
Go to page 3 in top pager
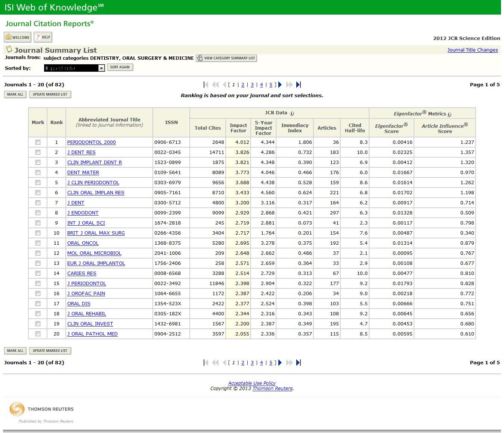point(252,85)
